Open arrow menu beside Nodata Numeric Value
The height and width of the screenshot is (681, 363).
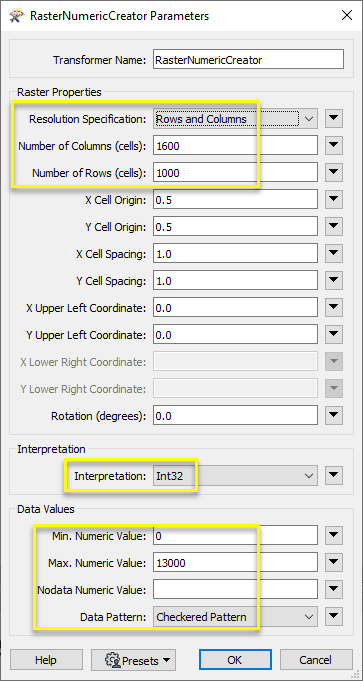(x=333, y=589)
